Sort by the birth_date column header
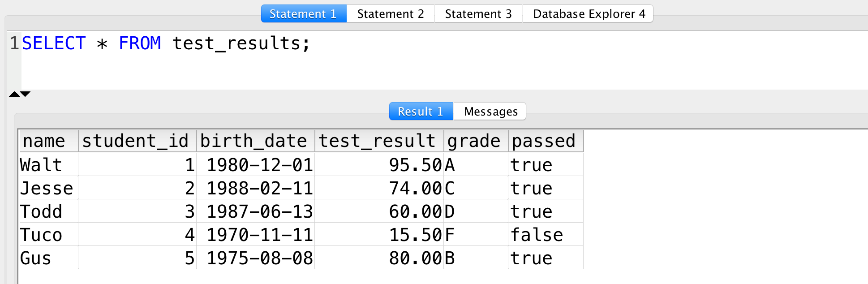The height and width of the screenshot is (284, 868). tap(256, 141)
